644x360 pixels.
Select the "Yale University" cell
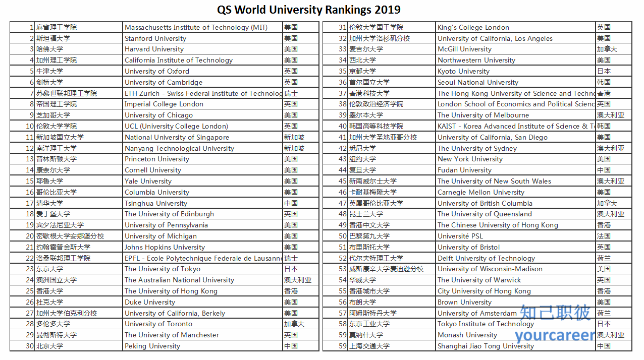click(203, 181)
